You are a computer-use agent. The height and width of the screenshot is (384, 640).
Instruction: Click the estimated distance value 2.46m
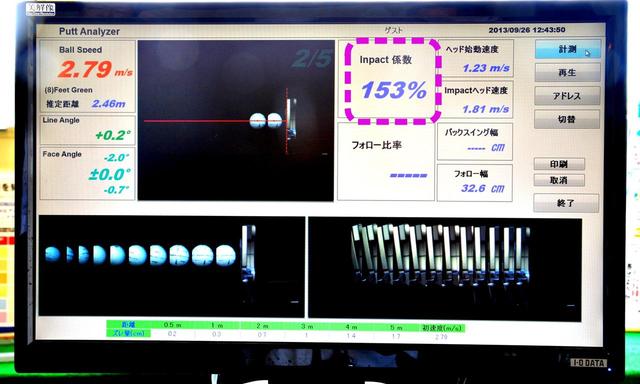click(x=109, y=104)
